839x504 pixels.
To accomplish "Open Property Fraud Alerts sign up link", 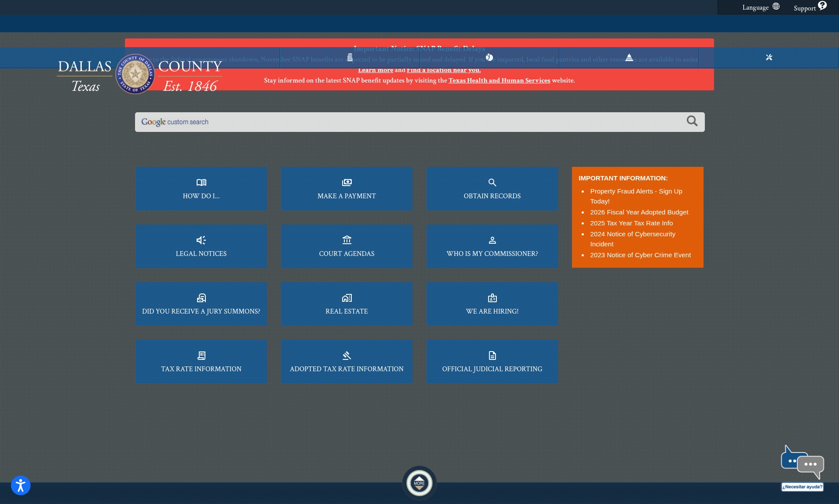I will [636, 196].
